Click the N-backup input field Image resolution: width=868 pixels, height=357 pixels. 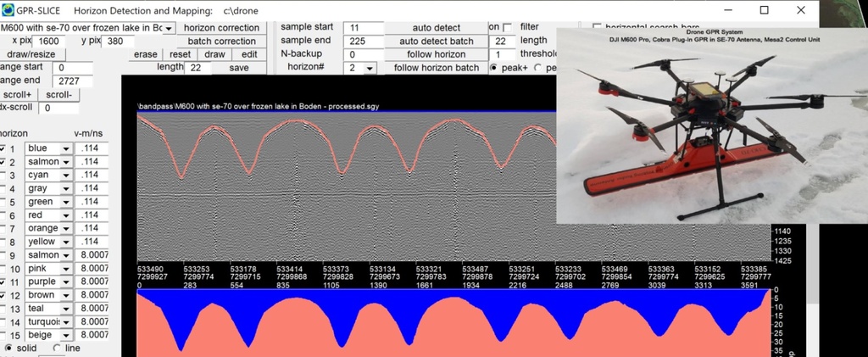tap(363, 54)
